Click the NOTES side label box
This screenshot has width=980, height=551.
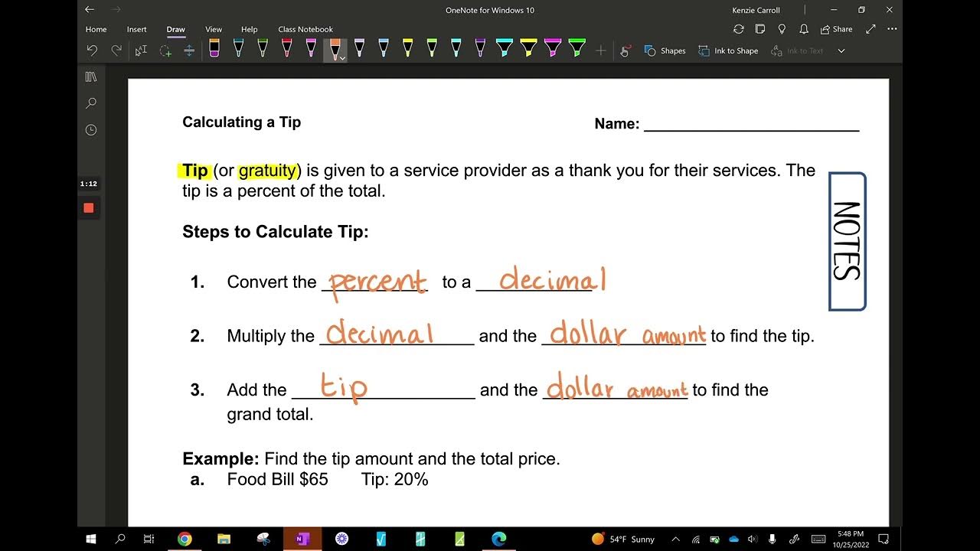click(847, 241)
